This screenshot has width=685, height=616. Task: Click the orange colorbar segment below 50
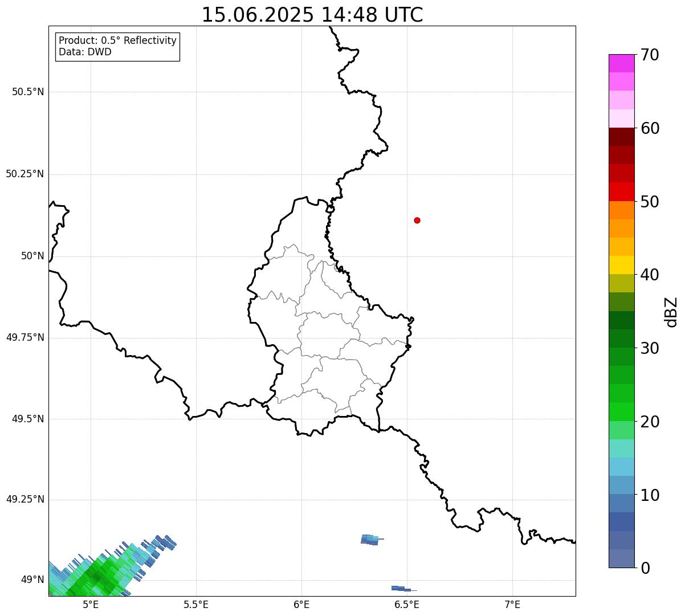(x=621, y=210)
